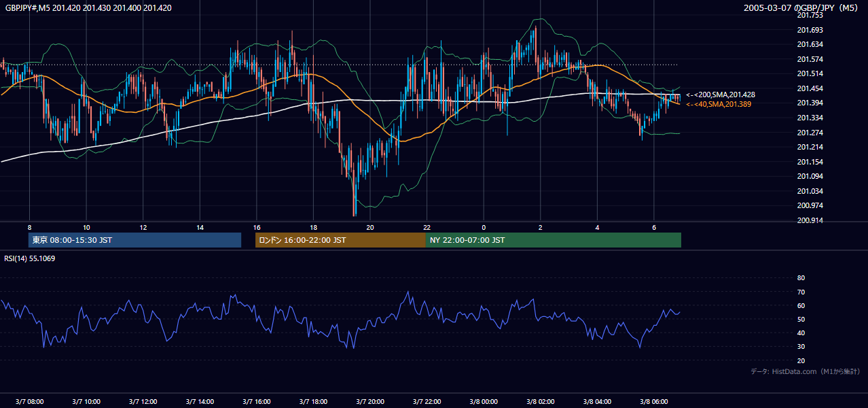Click the 200 SMA 201.428 label
The height and width of the screenshot is (408, 868).
(x=721, y=95)
